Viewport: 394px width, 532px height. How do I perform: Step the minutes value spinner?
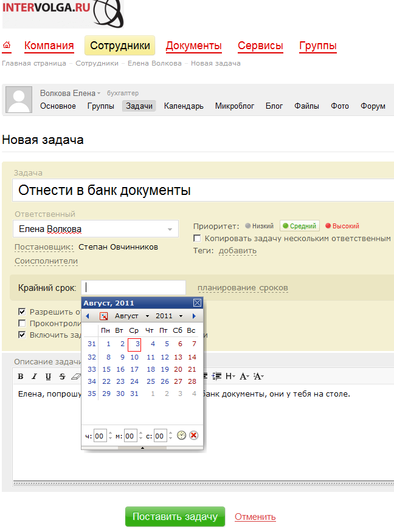(140, 435)
